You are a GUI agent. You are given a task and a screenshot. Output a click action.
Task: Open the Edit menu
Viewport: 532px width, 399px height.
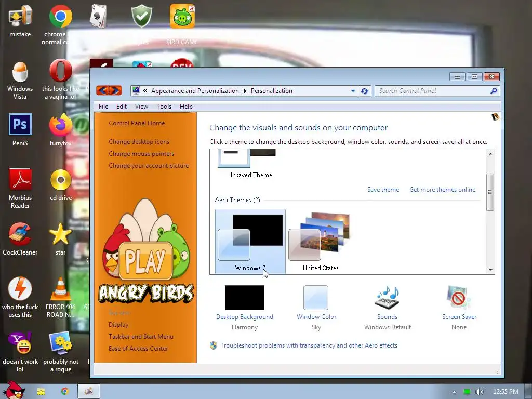(122, 106)
